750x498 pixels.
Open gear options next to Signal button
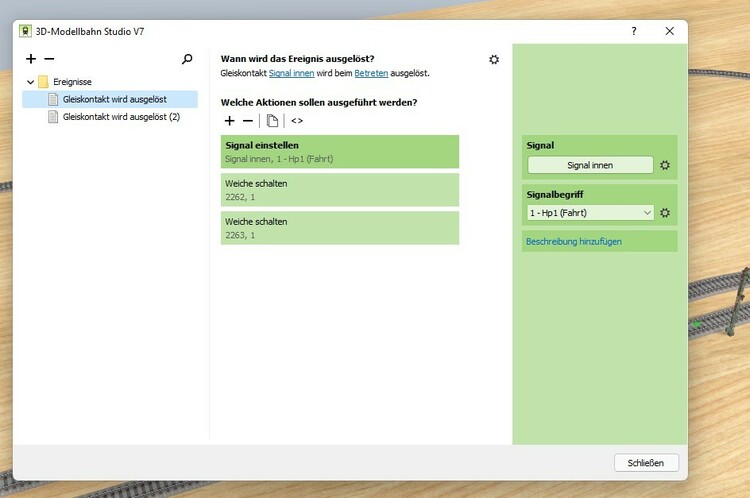tap(665, 165)
